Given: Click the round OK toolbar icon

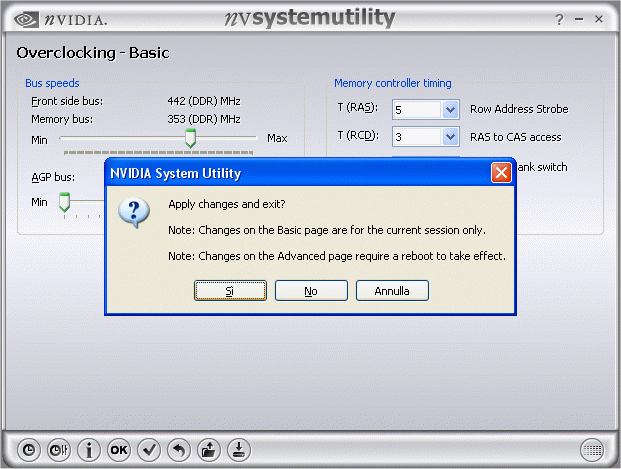Looking at the screenshot, I should 119,450.
